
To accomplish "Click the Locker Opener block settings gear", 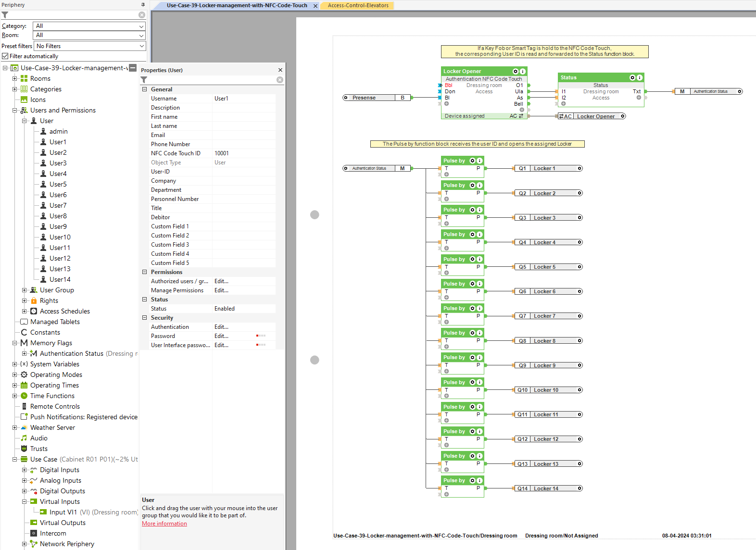I will point(515,71).
